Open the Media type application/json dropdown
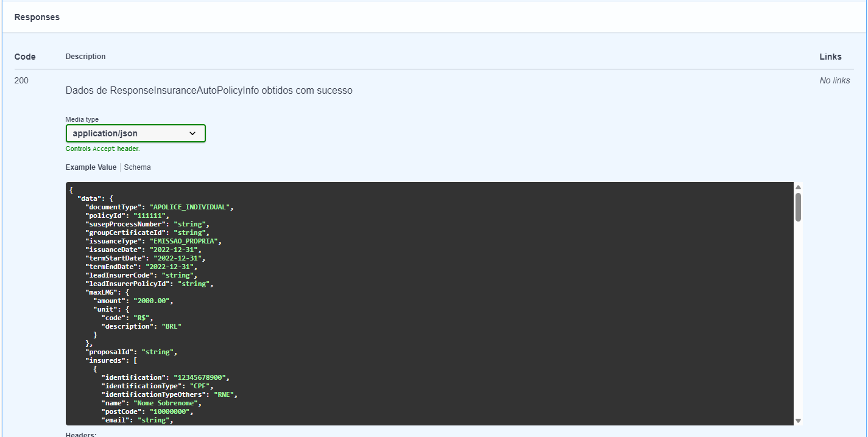The width and height of the screenshot is (868, 437). click(135, 133)
